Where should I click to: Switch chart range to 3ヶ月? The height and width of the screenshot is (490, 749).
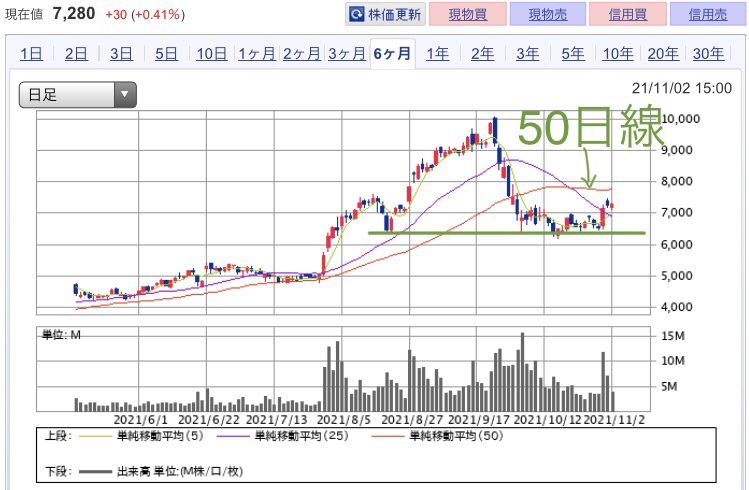click(x=347, y=53)
